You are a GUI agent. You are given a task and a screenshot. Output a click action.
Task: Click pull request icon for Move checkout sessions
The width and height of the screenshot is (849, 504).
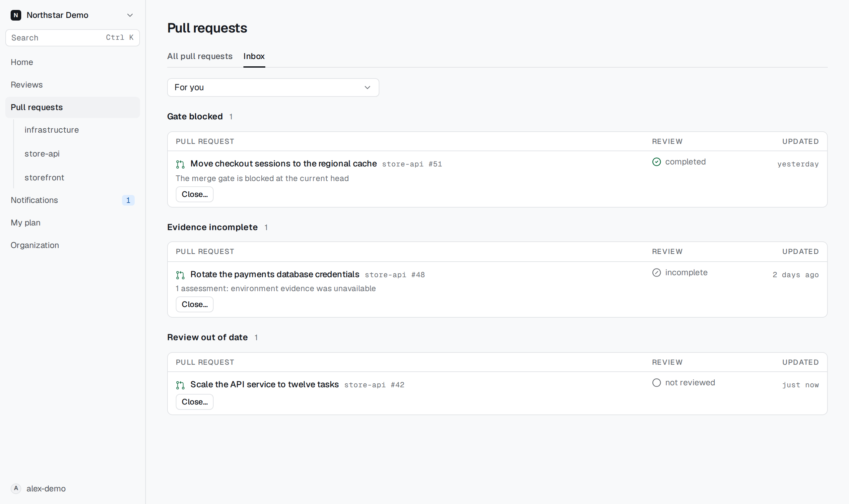tap(180, 164)
